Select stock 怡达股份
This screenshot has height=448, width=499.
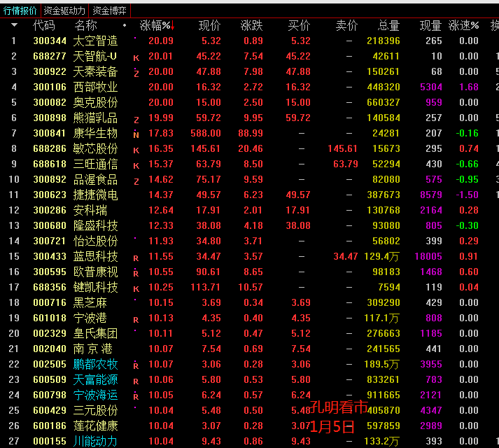(95, 241)
